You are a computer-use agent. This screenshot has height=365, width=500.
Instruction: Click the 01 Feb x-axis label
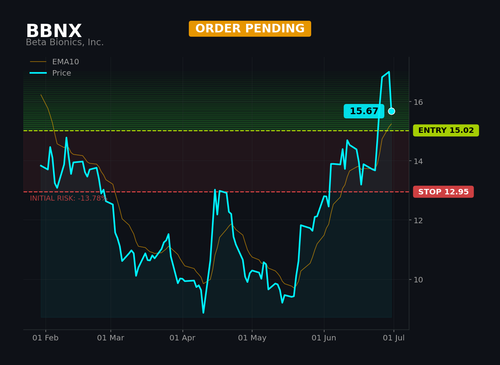(45, 338)
